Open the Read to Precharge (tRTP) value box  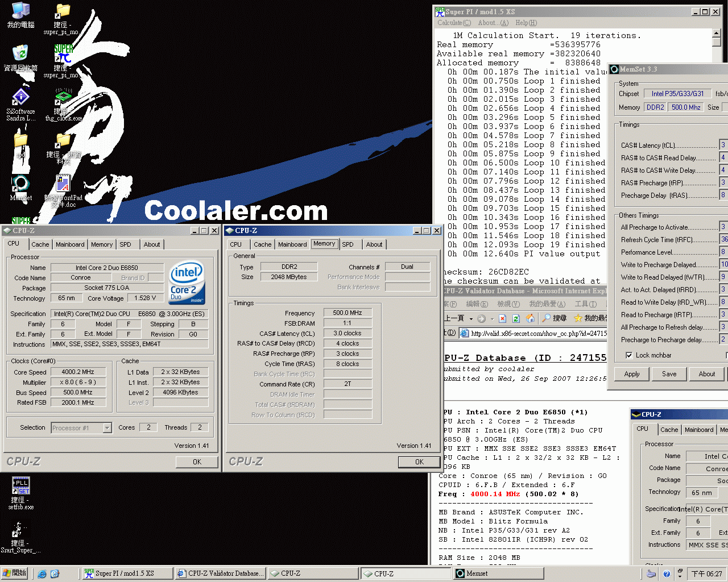click(723, 314)
